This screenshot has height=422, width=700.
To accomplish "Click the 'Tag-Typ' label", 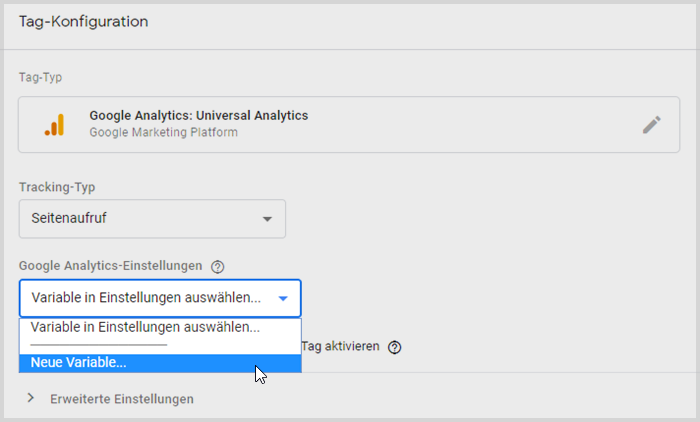I will point(40,77).
